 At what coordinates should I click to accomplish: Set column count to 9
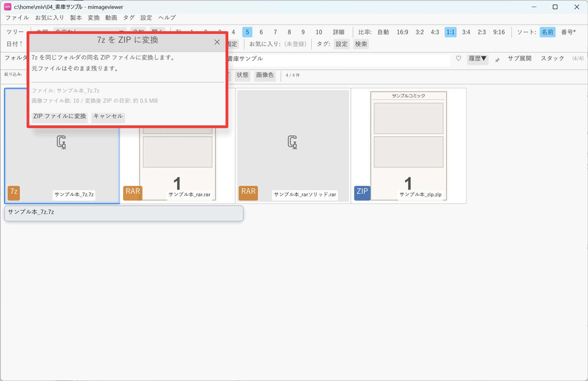click(x=303, y=32)
